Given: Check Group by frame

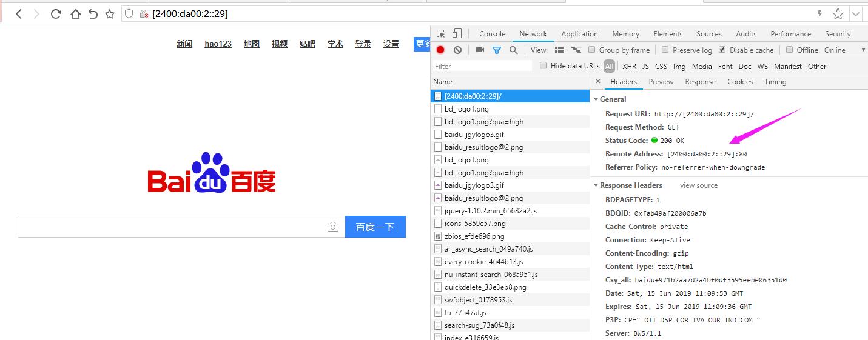Looking at the screenshot, I should tap(591, 50).
